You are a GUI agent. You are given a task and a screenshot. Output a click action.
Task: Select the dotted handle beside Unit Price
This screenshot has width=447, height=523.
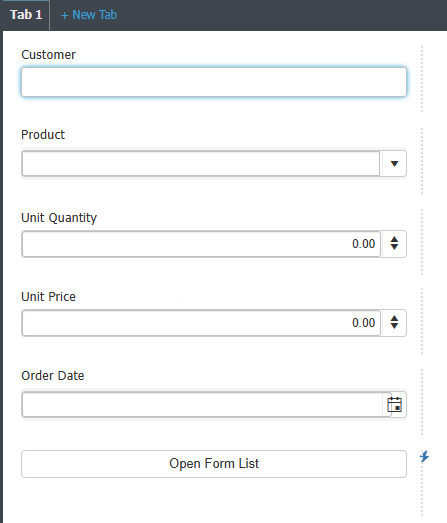pyautogui.click(x=422, y=321)
